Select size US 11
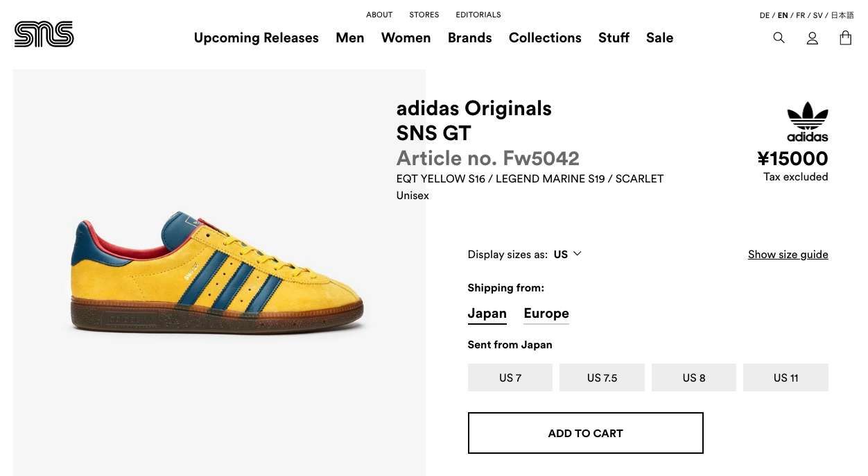This screenshot has width=868, height=476. point(785,377)
